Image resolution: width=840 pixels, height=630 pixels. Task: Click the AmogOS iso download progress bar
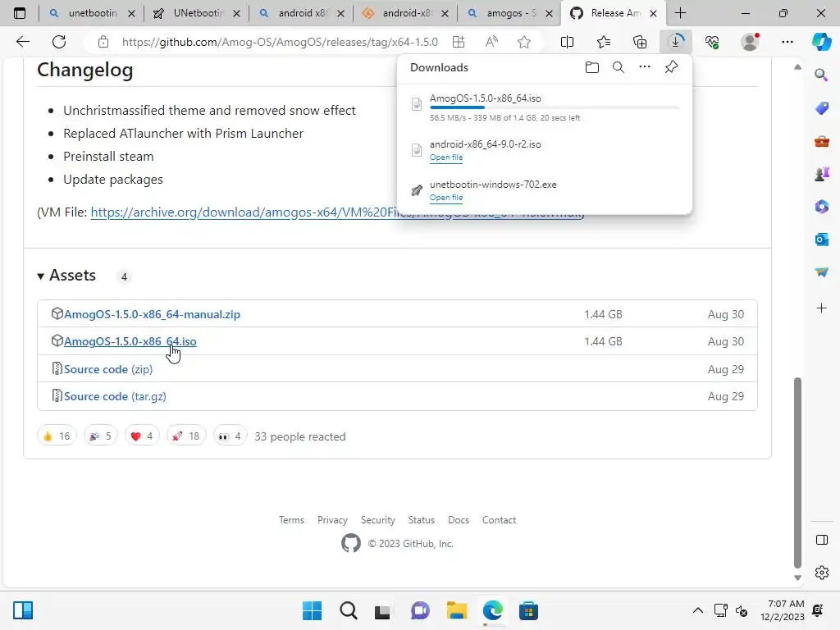554,107
